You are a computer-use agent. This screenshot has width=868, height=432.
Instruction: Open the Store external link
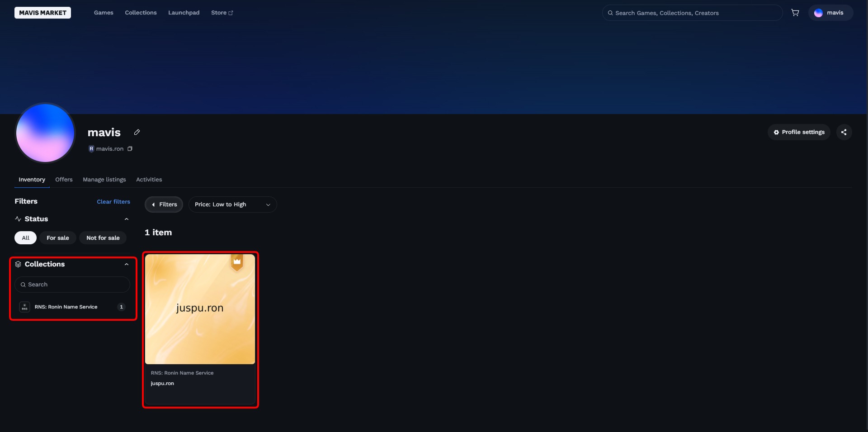(x=222, y=13)
